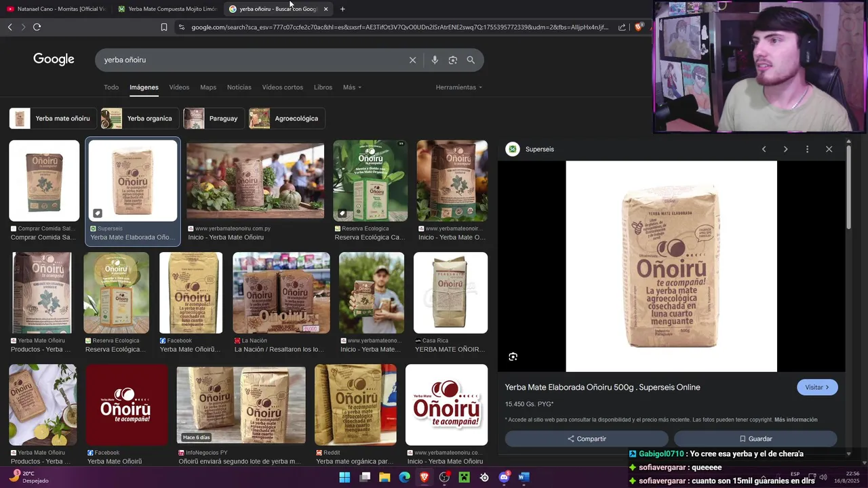This screenshot has width=868, height=488.
Task: Open File Explorer from taskbar
Action: 384,477
